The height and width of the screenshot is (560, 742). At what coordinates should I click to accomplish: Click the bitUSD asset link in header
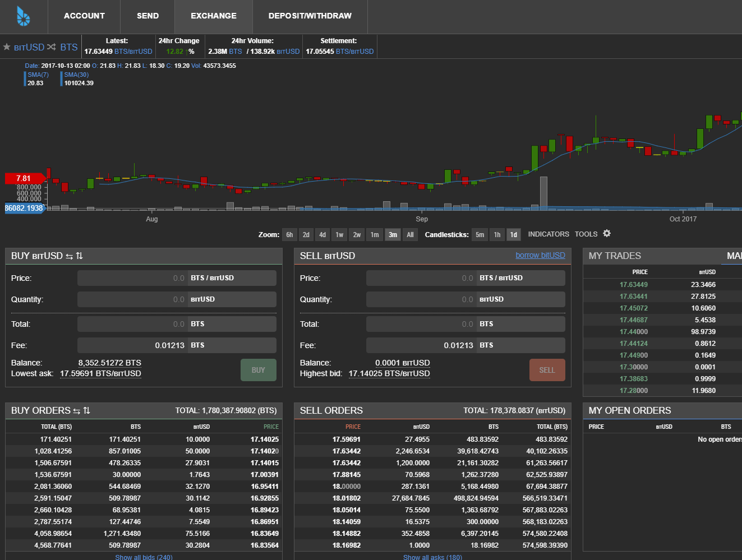pyautogui.click(x=29, y=47)
